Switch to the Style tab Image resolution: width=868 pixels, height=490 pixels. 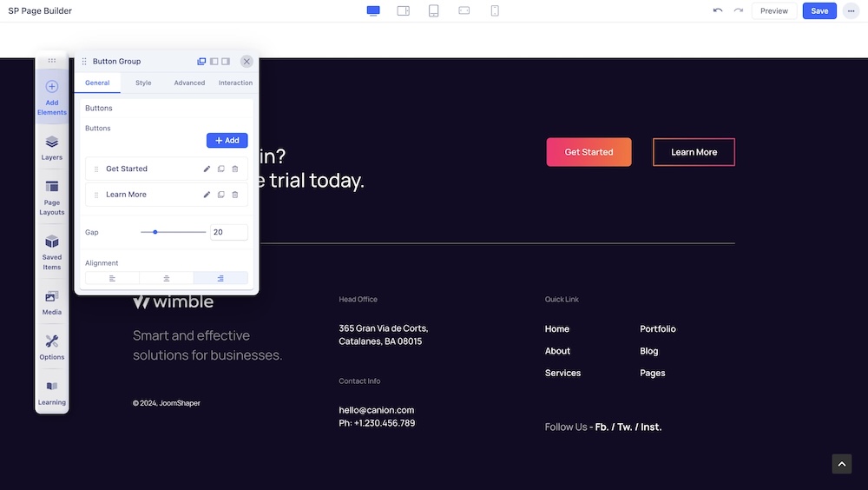(143, 83)
